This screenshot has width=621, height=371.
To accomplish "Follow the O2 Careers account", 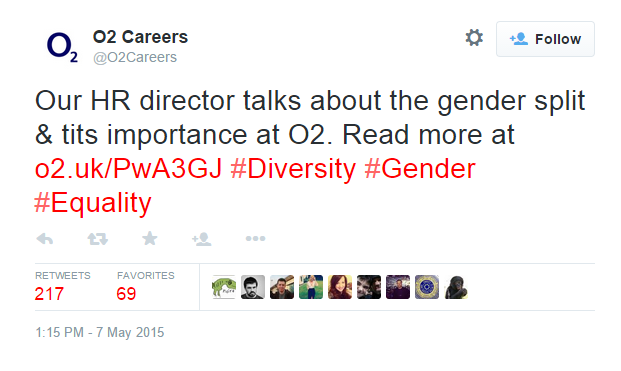I will point(545,39).
